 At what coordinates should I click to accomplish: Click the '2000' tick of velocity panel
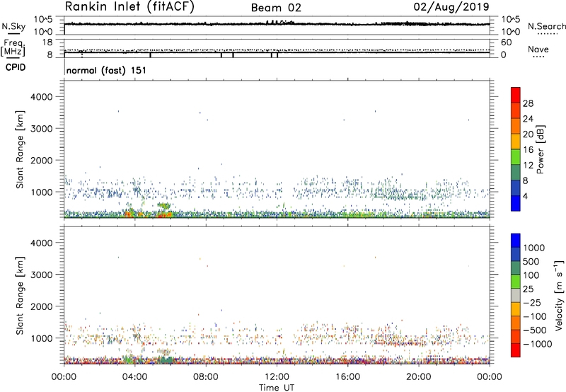point(41,306)
